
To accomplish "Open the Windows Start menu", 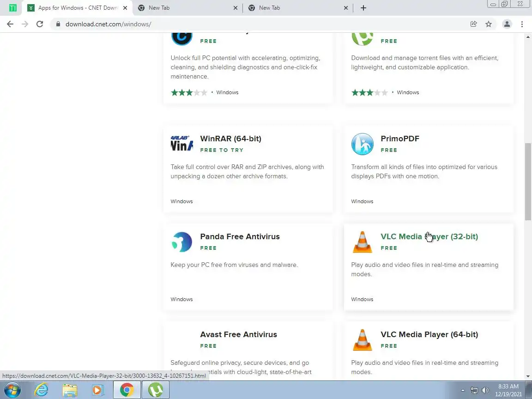I will point(12,390).
